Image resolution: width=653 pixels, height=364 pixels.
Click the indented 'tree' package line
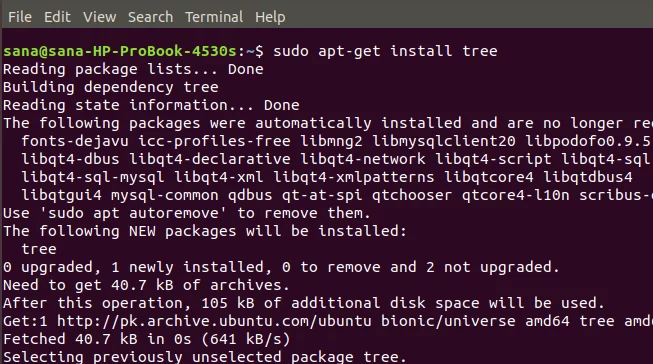(x=39, y=249)
